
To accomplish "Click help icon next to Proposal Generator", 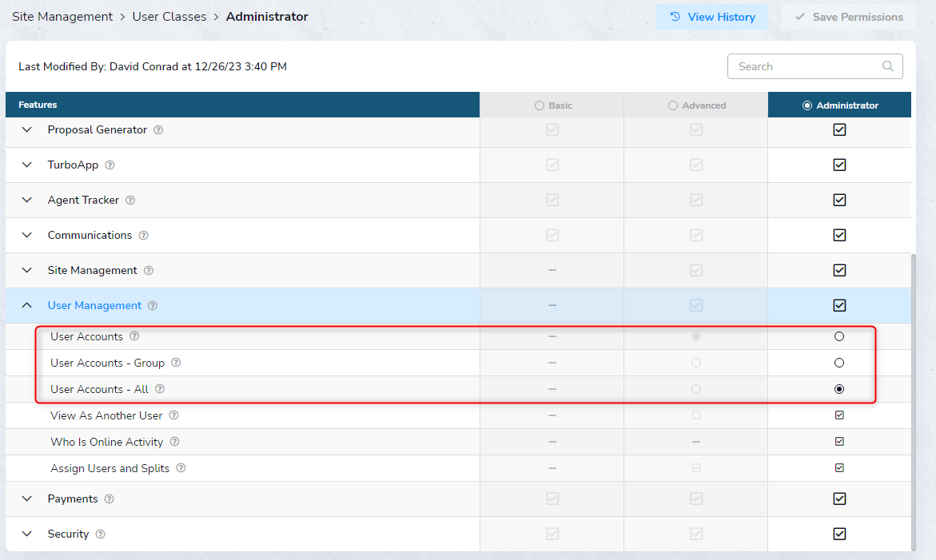I will [158, 130].
